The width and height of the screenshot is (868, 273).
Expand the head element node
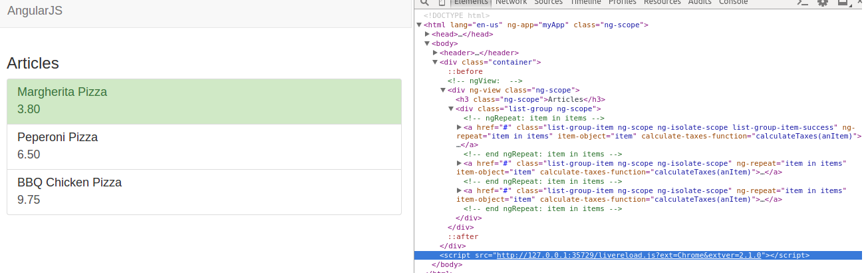coord(427,34)
